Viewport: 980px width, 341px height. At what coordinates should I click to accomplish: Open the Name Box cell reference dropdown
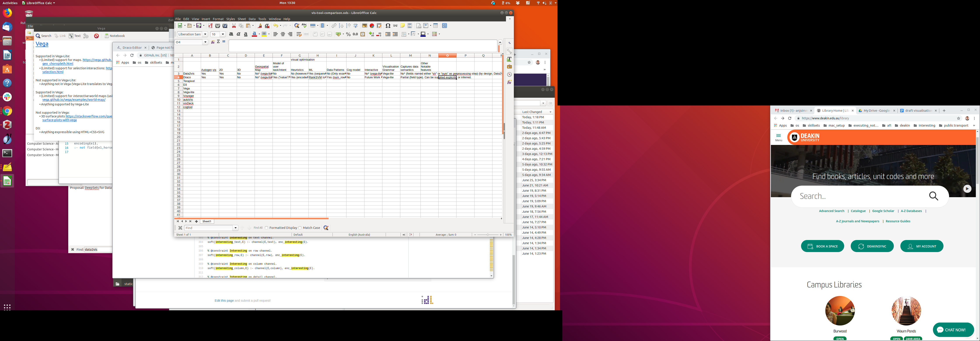point(205,42)
